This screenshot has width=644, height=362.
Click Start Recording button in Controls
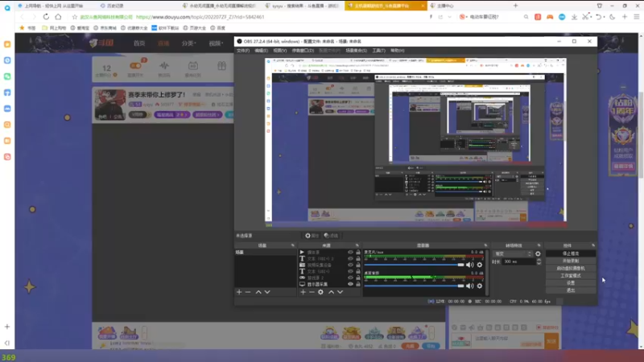(x=571, y=261)
